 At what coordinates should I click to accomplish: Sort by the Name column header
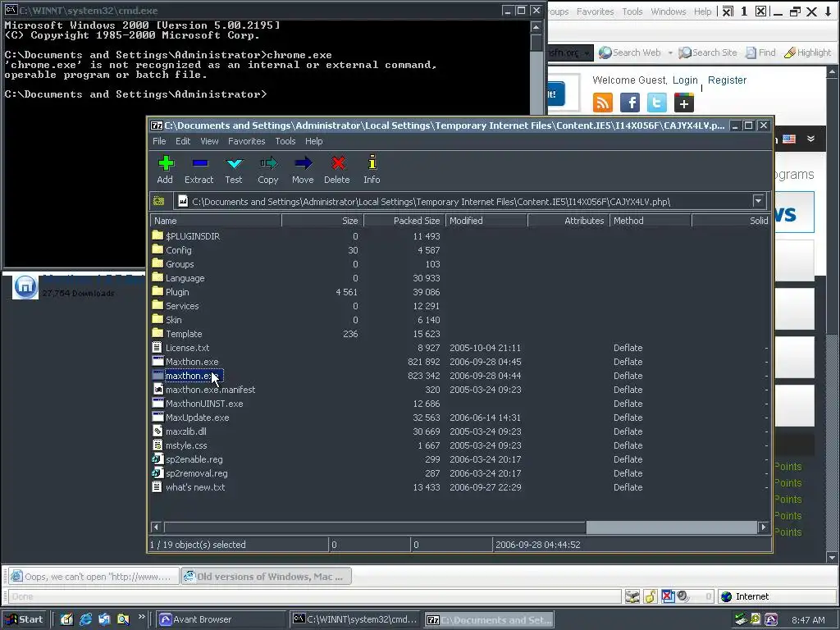216,221
